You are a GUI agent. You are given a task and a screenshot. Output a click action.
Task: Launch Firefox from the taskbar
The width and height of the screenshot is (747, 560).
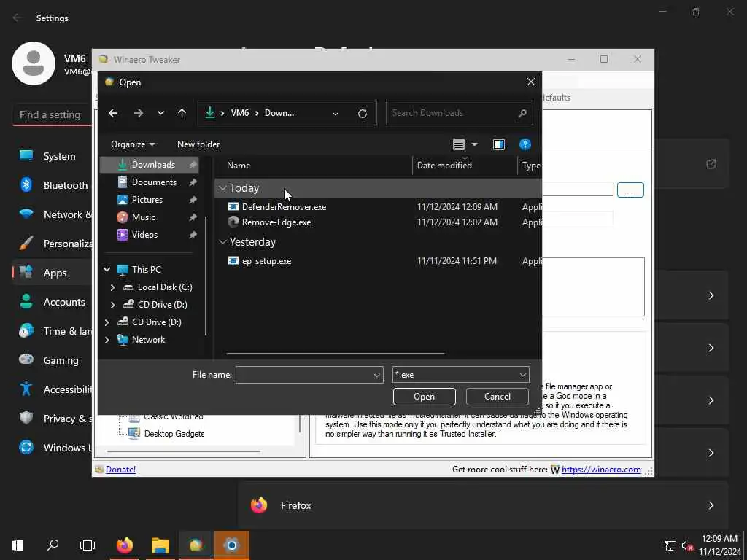(x=125, y=545)
